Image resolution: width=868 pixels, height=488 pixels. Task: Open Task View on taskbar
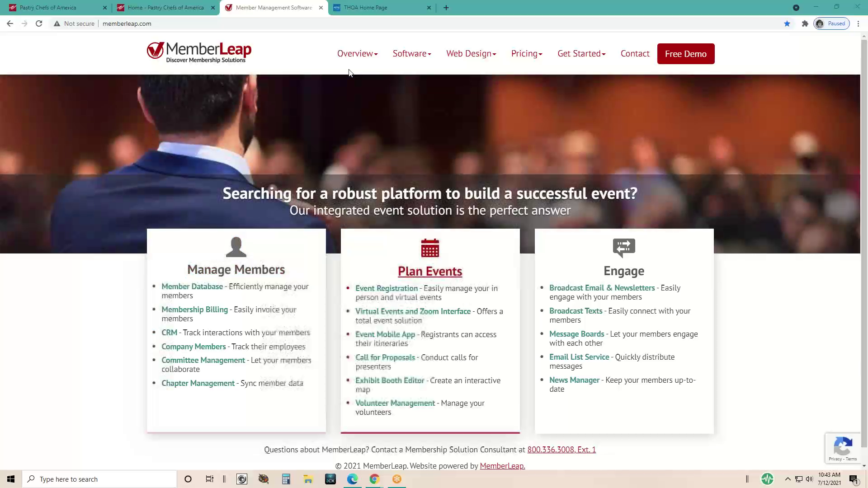coord(210,479)
